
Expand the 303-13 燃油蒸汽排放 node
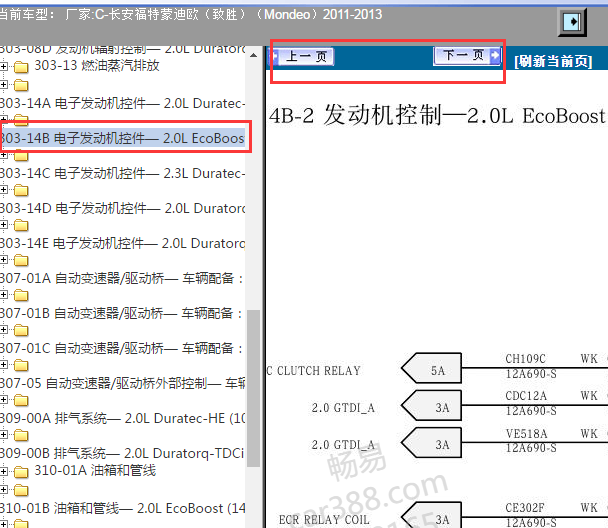(3, 67)
